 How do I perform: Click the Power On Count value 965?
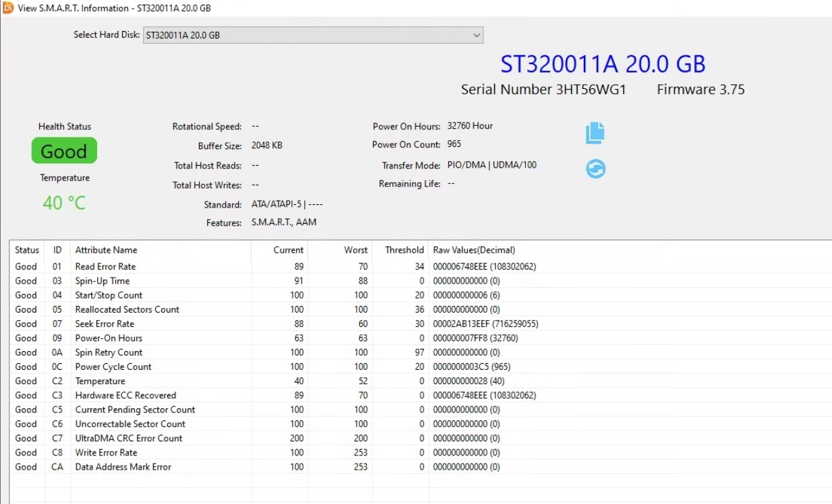click(x=454, y=144)
